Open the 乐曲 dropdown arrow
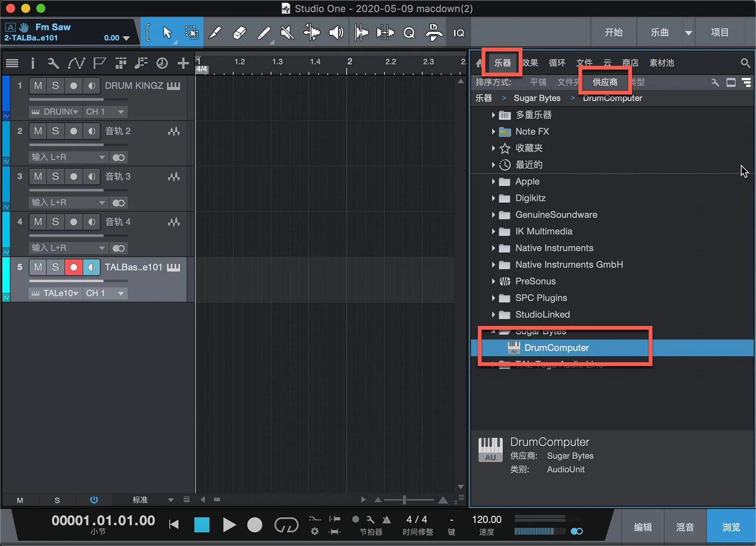The width and height of the screenshot is (756, 546). tap(688, 32)
